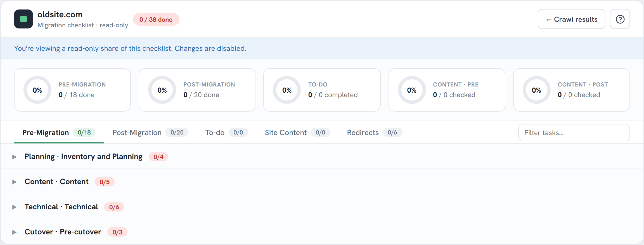This screenshot has height=245, width=644.
Task: Click the Content Pre 0% progress ring
Action: [x=412, y=90]
